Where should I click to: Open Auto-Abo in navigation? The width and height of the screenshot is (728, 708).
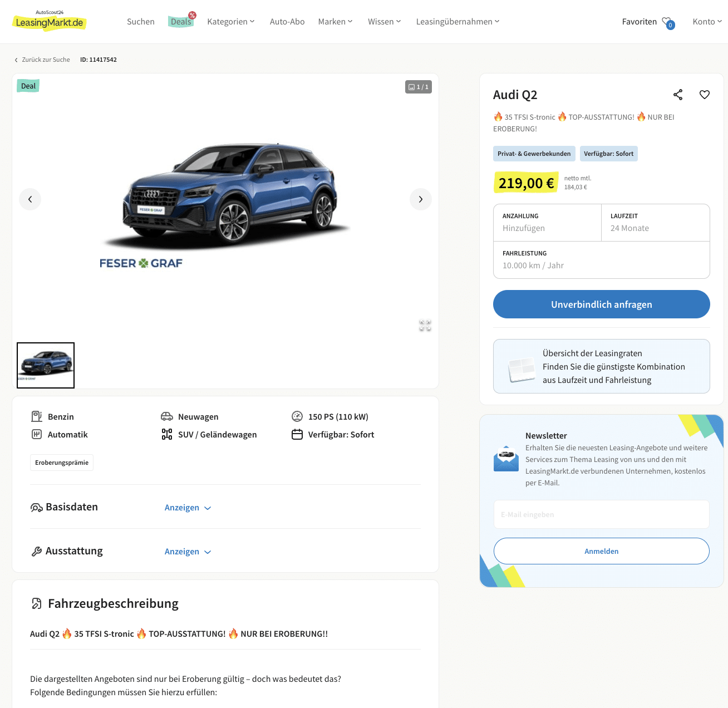[287, 22]
